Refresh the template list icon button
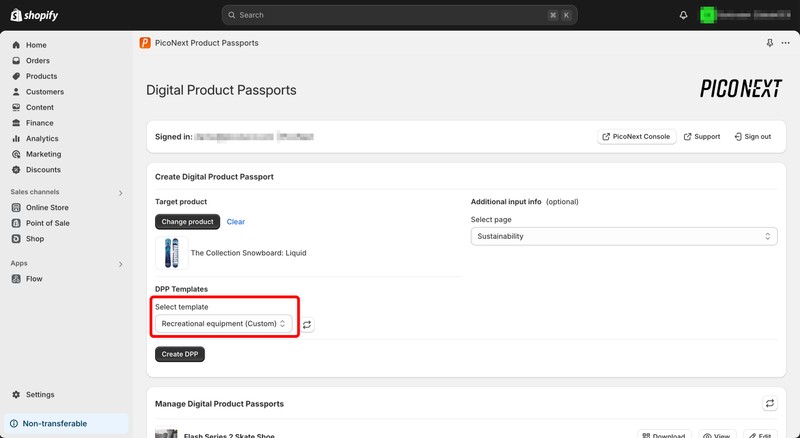Viewport: 800px width, 438px height. 307,324
